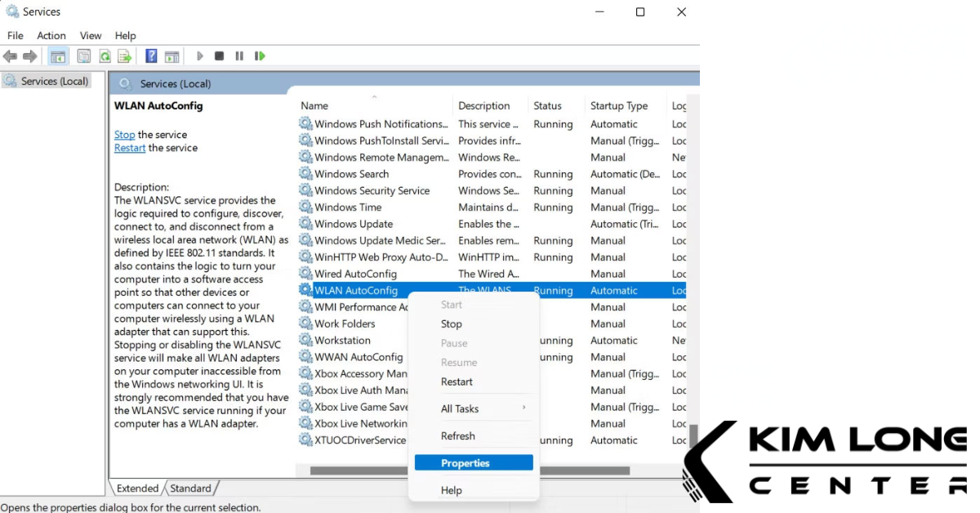Open the Action menu
Screen dimensions: 980x513
[51, 35]
